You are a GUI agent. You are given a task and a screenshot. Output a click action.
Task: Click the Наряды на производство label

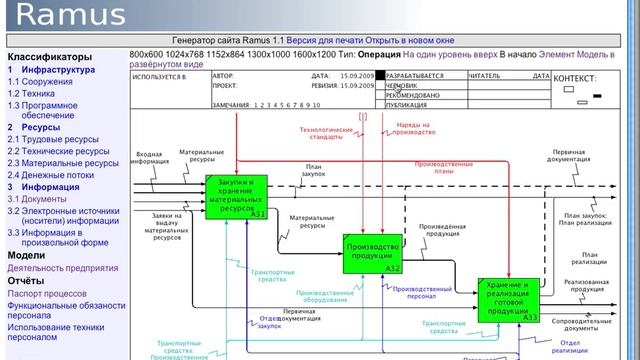pos(413,129)
